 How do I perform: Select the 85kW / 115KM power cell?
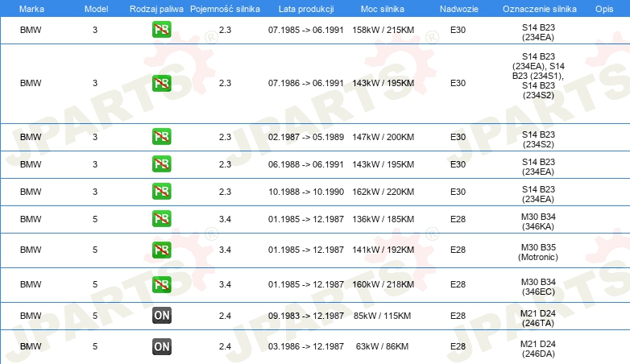(x=382, y=316)
